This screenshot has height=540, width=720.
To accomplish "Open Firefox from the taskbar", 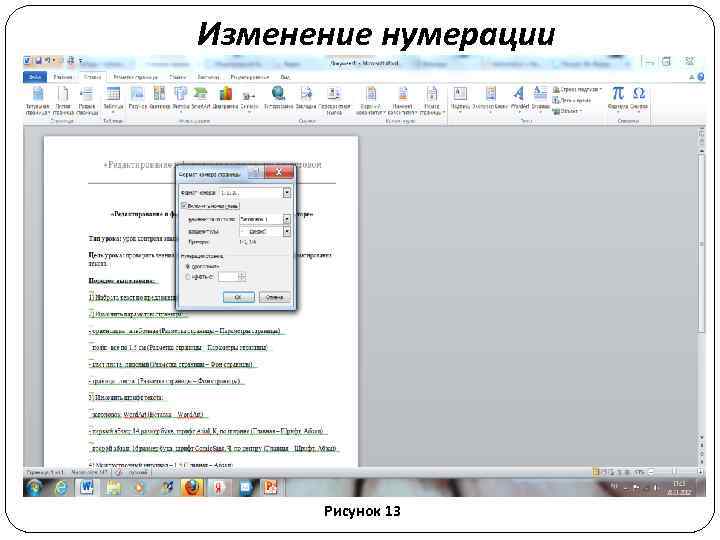I will pos(192,488).
